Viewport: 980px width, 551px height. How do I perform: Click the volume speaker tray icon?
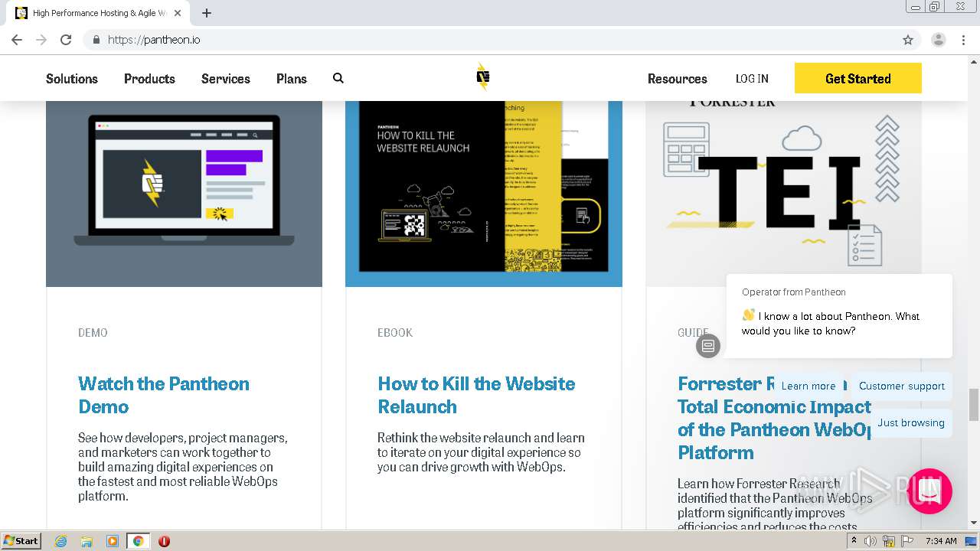click(x=871, y=541)
